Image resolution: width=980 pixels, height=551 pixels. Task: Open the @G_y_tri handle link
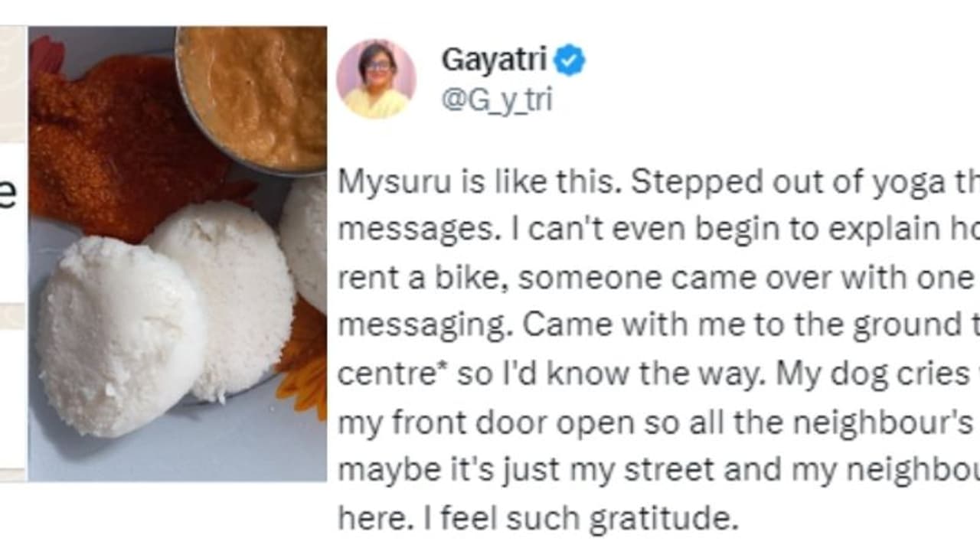(496, 100)
